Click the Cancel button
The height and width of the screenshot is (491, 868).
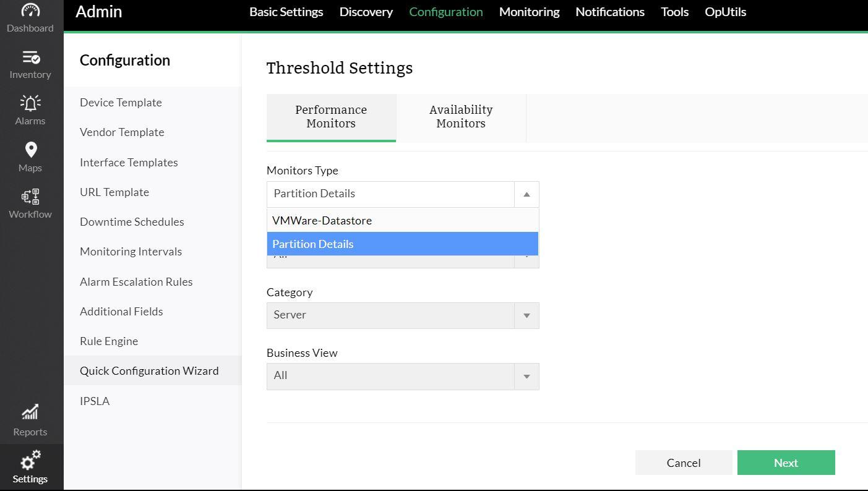point(683,463)
